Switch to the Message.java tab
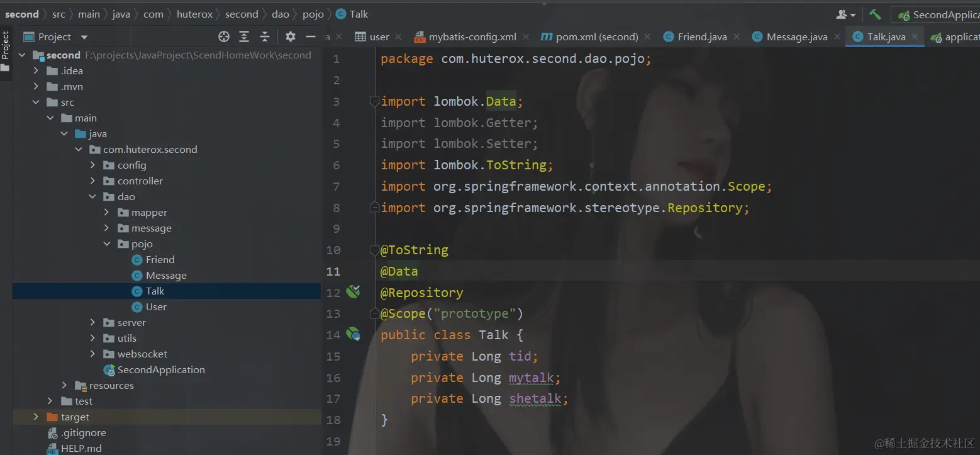 tap(796, 37)
